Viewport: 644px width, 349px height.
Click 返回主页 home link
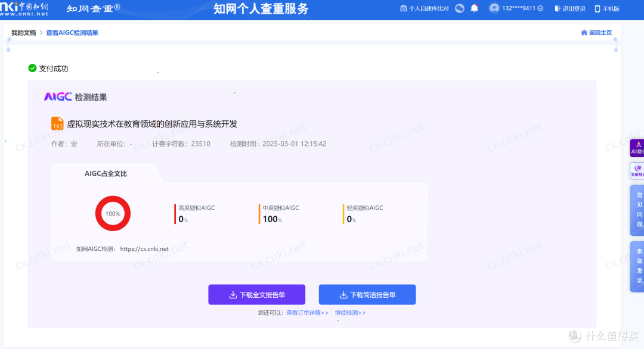pyautogui.click(x=596, y=33)
